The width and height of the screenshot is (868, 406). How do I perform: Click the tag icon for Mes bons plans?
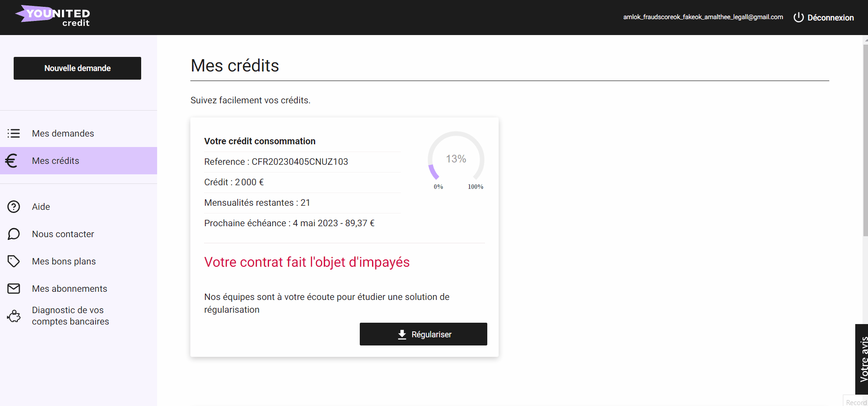[14, 261]
